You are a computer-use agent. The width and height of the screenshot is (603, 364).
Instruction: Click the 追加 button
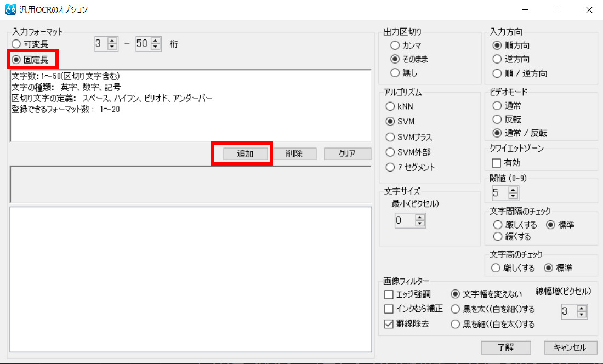pyautogui.click(x=245, y=154)
